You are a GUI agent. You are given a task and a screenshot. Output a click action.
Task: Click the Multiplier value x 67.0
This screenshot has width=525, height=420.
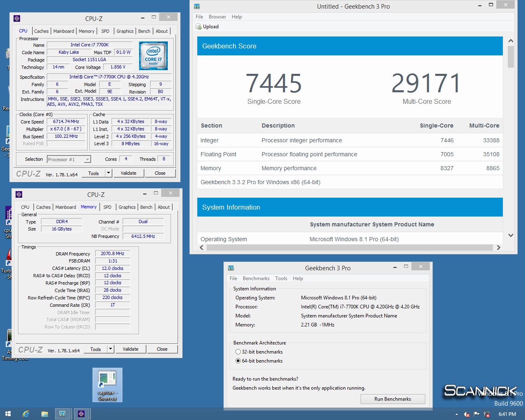click(x=66, y=129)
